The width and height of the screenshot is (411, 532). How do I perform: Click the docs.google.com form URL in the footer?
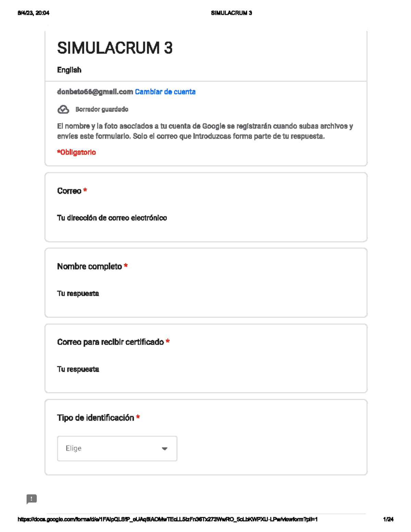[167, 519]
